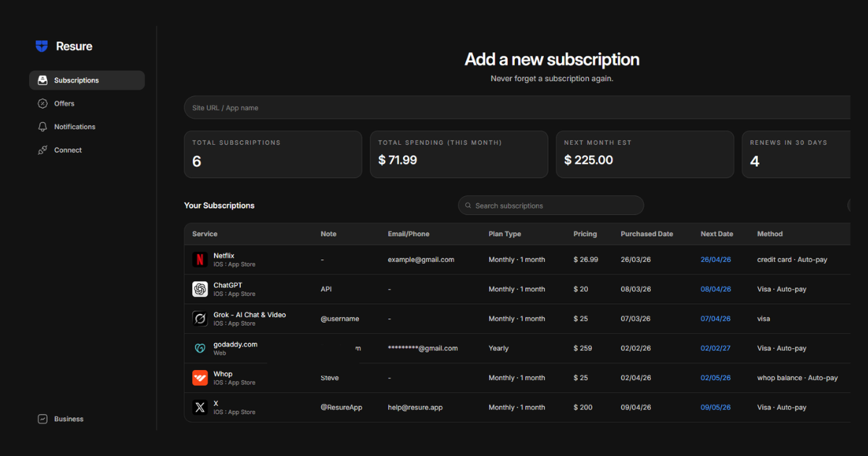Click the Service column header

click(x=205, y=234)
